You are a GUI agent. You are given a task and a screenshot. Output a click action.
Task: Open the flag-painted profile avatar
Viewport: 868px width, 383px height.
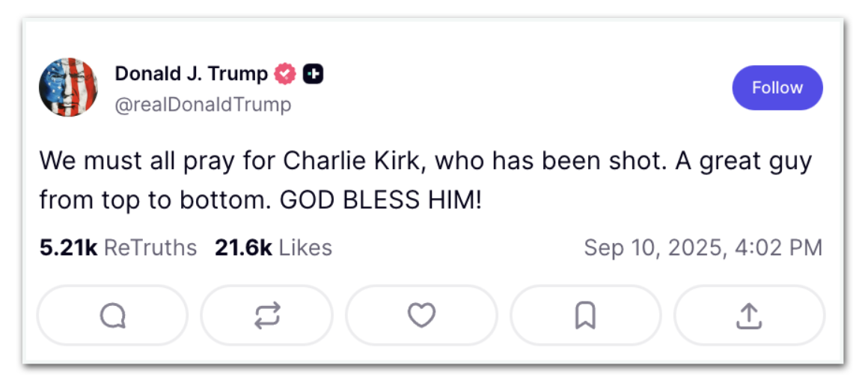tap(68, 88)
